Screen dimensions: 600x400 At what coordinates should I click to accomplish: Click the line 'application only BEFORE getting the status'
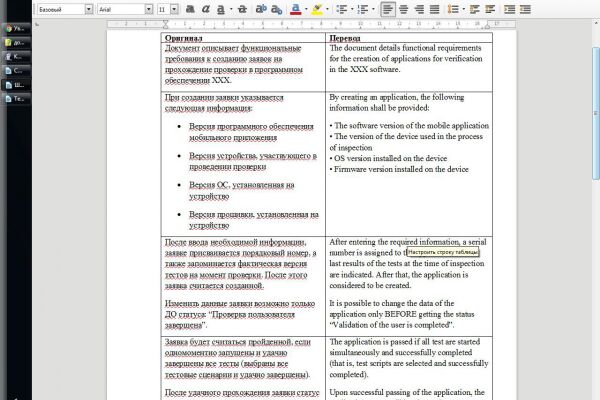(402, 314)
